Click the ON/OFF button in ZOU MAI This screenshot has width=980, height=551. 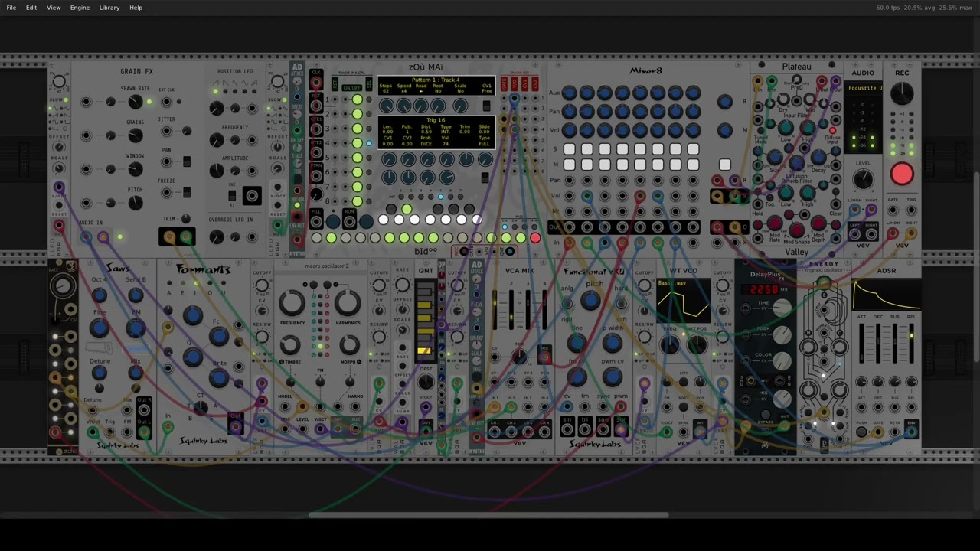[351, 88]
